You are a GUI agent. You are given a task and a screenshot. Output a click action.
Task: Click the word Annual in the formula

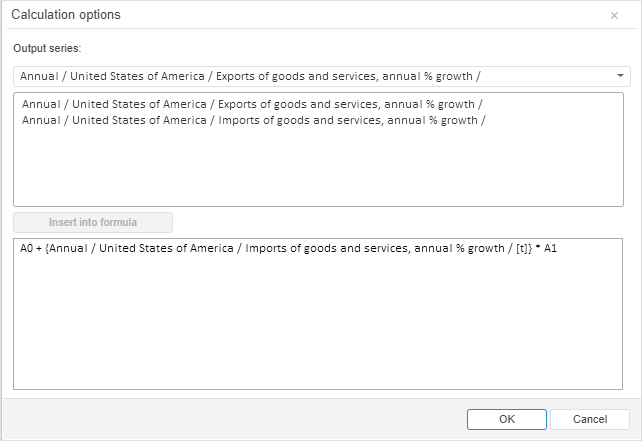point(65,248)
